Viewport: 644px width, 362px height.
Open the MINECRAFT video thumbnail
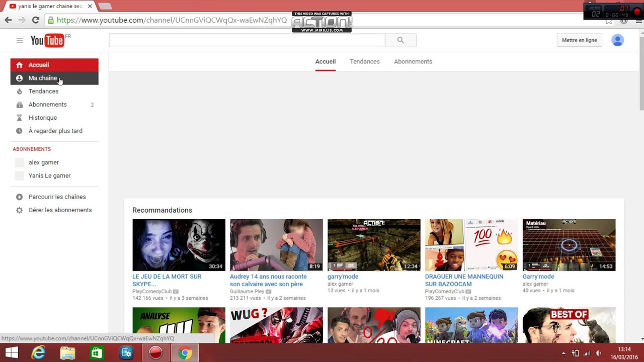pos(471,325)
